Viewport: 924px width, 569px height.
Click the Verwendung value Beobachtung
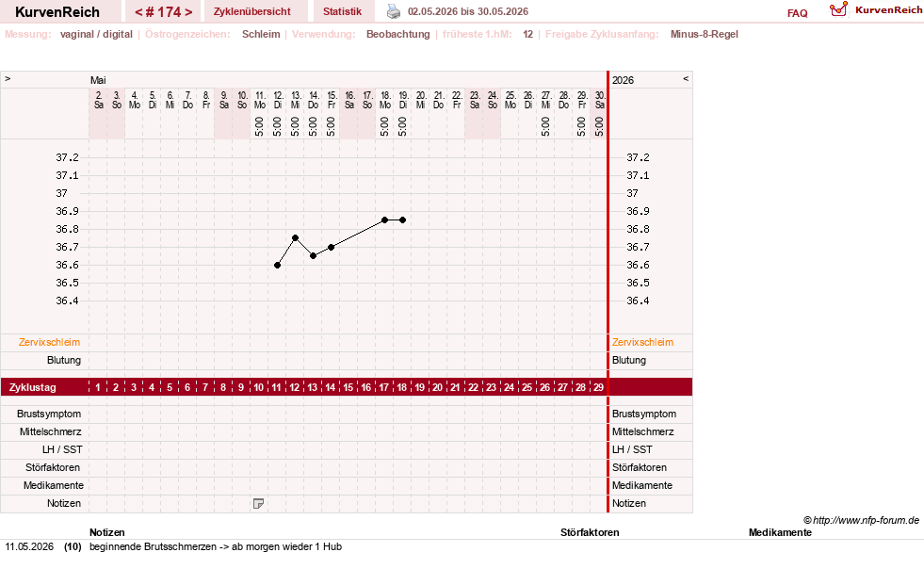point(398,34)
